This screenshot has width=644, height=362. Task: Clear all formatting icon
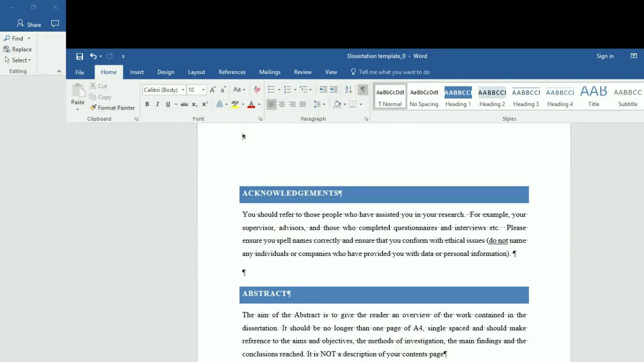pyautogui.click(x=257, y=90)
